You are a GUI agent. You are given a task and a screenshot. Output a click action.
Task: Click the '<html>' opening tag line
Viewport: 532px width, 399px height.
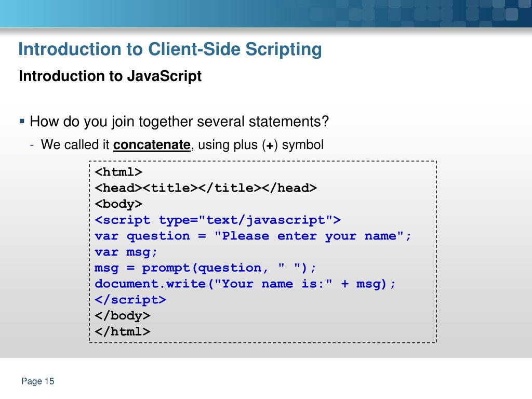(x=118, y=172)
